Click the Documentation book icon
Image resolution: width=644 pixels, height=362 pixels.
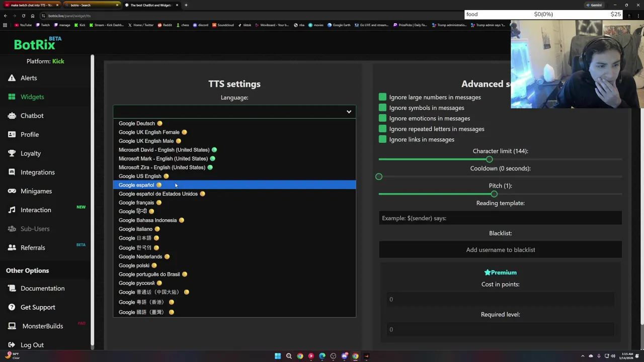point(12,288)
